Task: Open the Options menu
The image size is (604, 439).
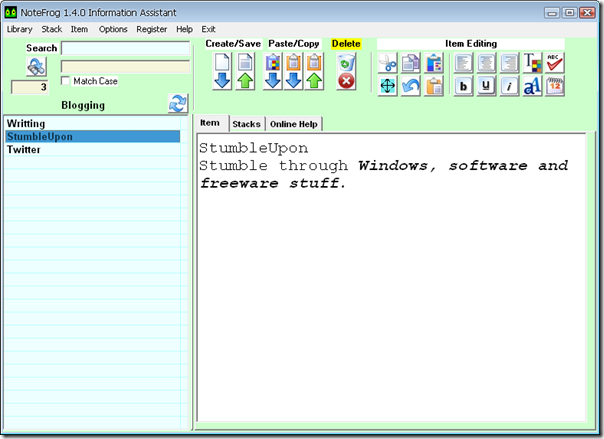Action: [x=113, y=29]
